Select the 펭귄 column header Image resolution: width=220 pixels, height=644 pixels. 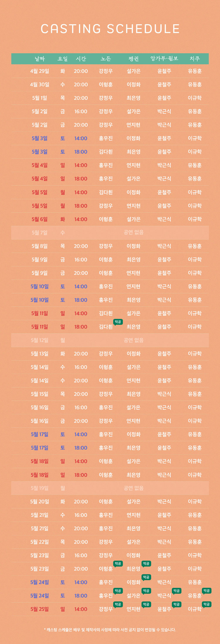pos(133,59)
